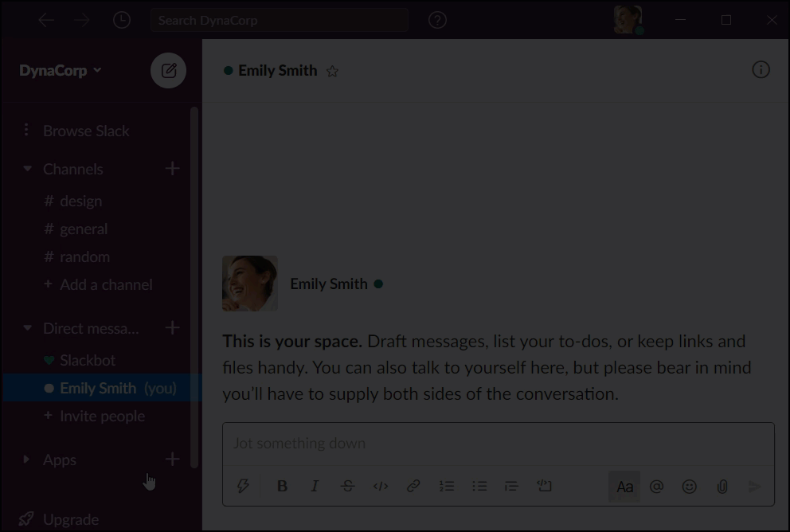Click the Channels section label

click(73, 169)
